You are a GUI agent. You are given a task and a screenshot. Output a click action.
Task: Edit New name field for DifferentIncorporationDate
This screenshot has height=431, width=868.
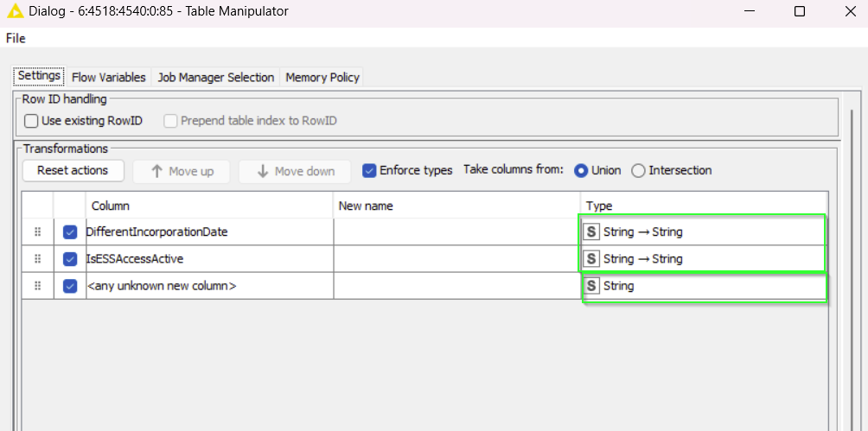tap(456, 232)
